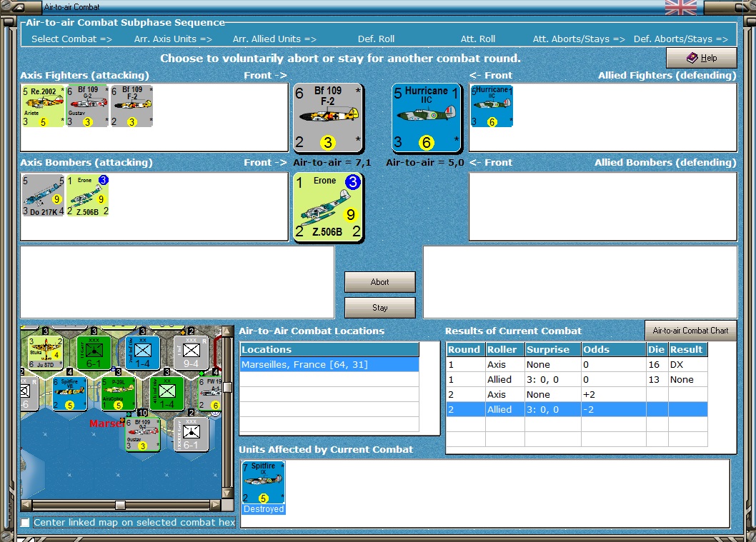Open the Help button

click(702, 58)
